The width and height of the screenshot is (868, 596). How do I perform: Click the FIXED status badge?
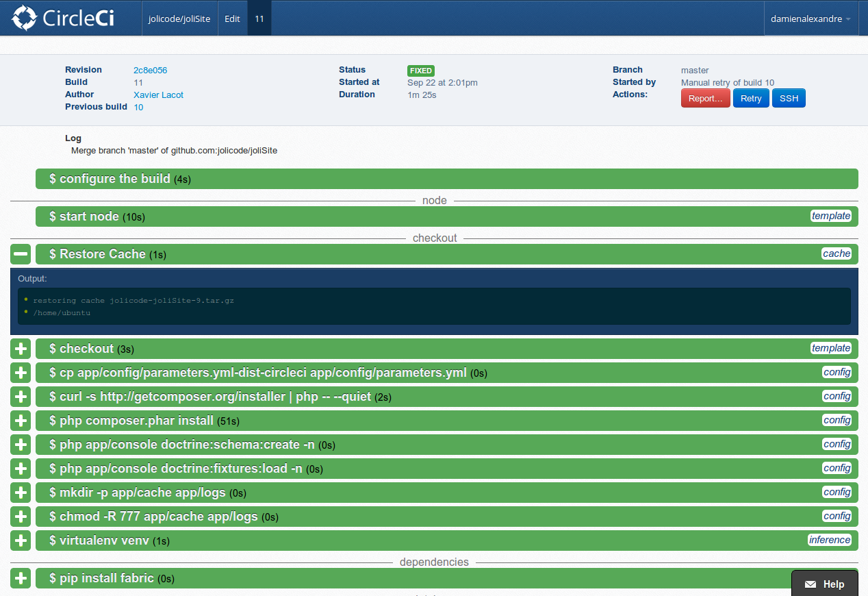point(421,71)
